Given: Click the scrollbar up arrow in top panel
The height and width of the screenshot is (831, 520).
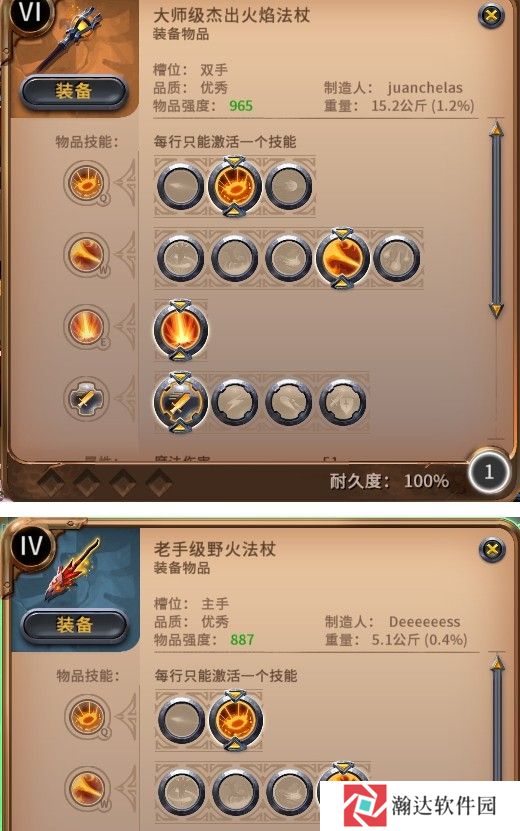Looking at the screenshot, I should (496, 129).
